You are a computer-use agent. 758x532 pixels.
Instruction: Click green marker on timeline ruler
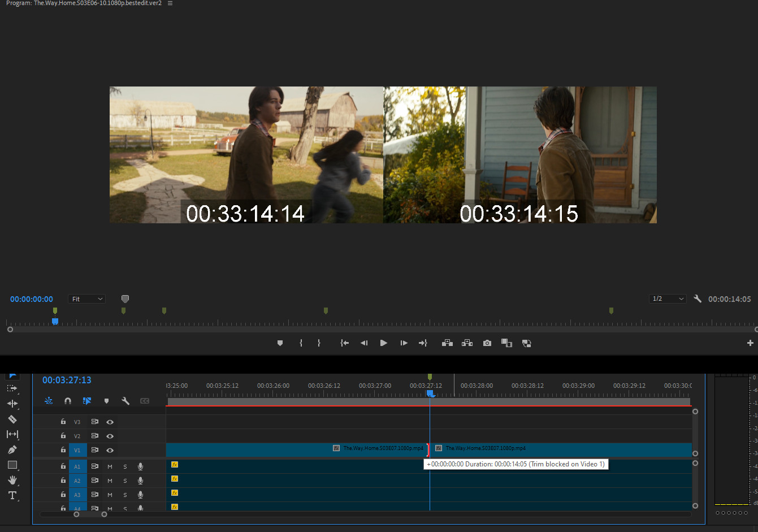[x=430, y=377]
